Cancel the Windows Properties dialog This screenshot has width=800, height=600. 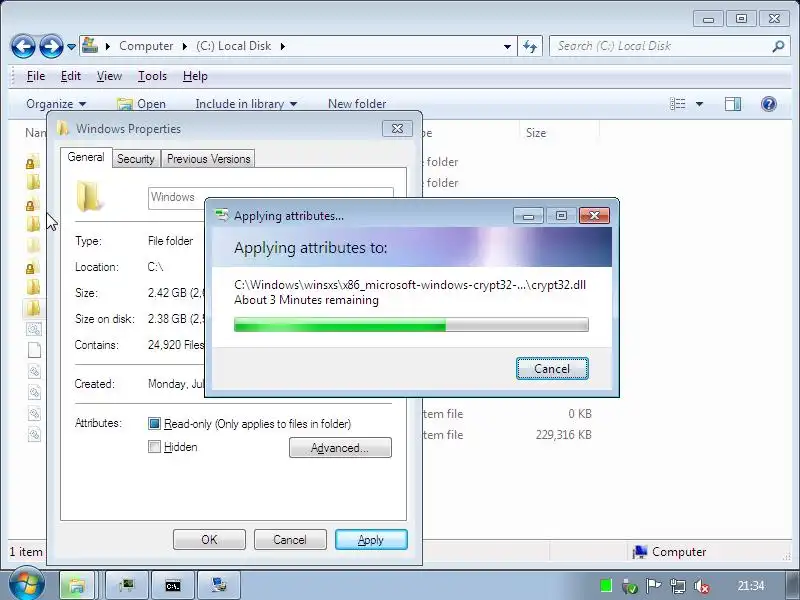[290, 539]
